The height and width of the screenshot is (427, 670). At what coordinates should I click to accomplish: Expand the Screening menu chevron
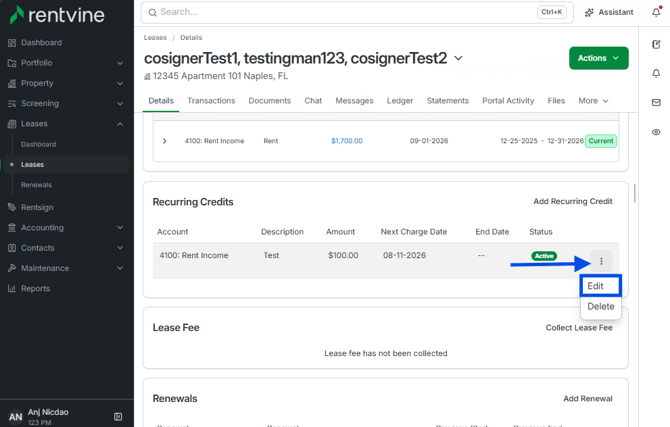pos(120,104)
